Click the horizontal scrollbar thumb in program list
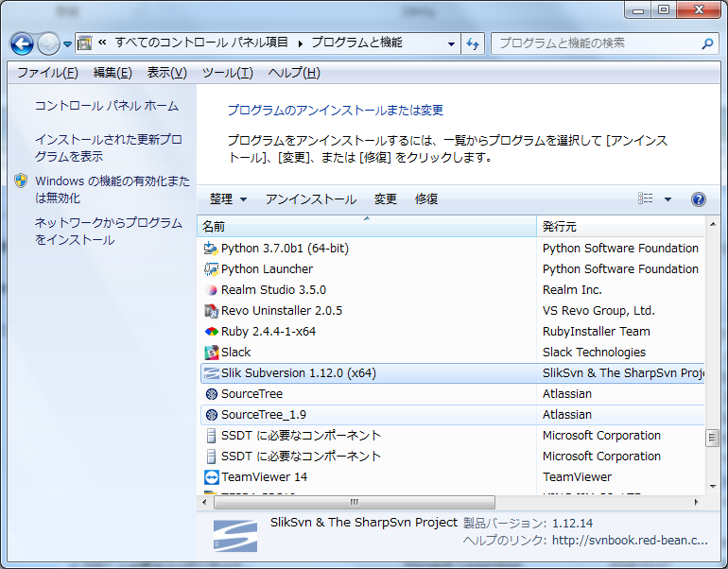 tap(355, 502)
